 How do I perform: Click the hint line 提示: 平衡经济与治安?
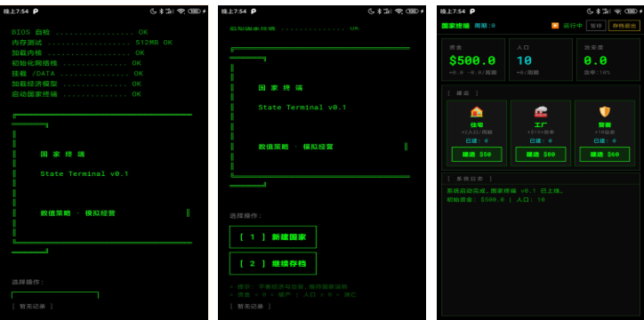pos(289,287)
